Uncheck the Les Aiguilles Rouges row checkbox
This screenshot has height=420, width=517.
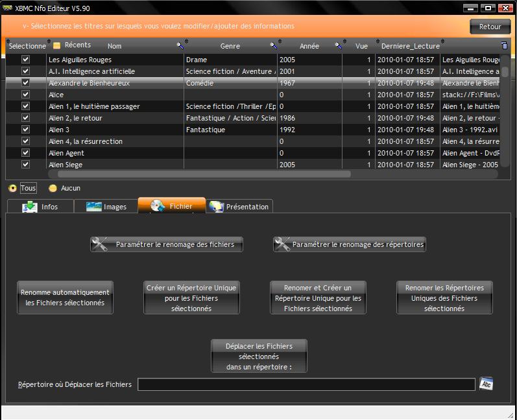25,59
